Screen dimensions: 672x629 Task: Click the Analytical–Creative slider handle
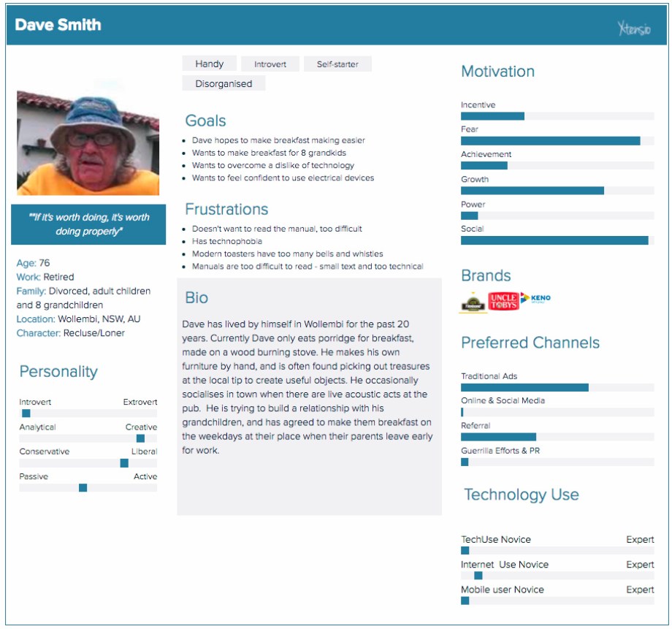point(140,438)
